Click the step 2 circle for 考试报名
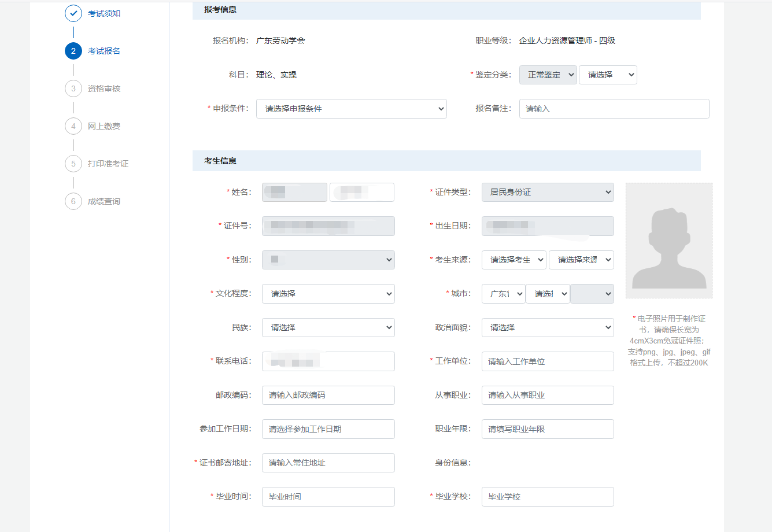The image size is (772, 532). click(x=73, y=51)
